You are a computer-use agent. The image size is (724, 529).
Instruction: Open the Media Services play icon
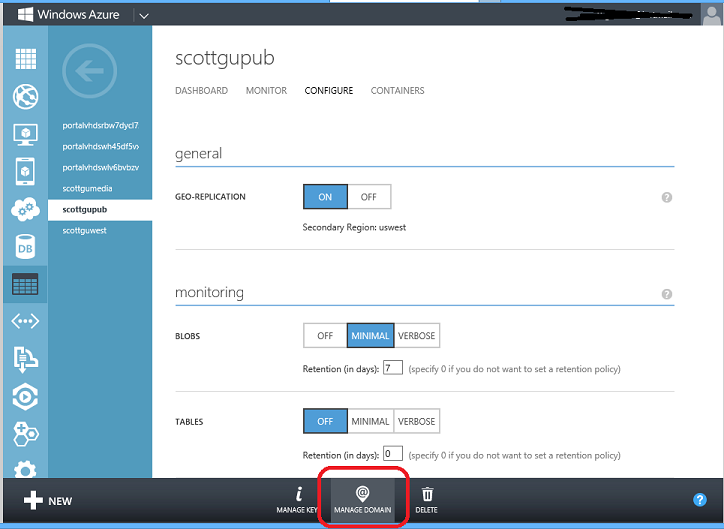point(25,397)
